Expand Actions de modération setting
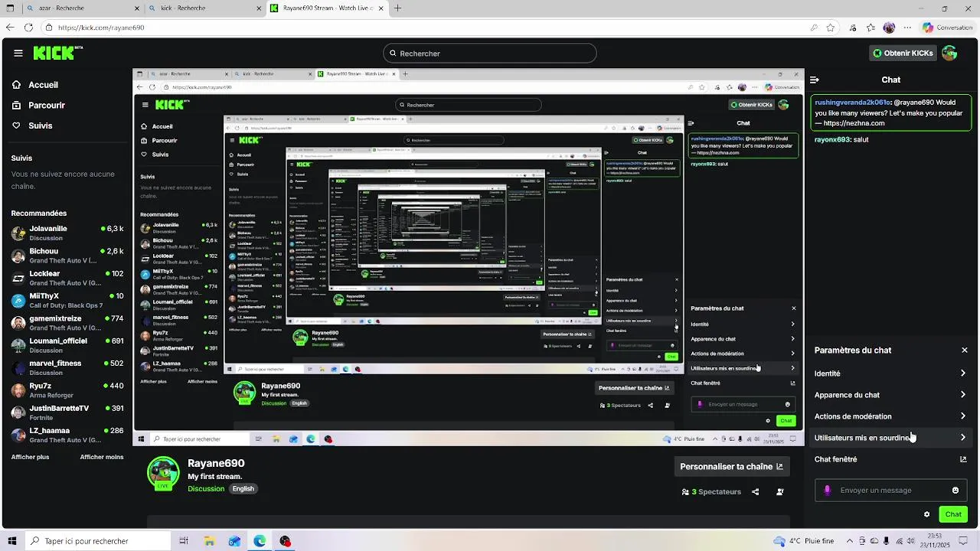 tap(891, 416)
